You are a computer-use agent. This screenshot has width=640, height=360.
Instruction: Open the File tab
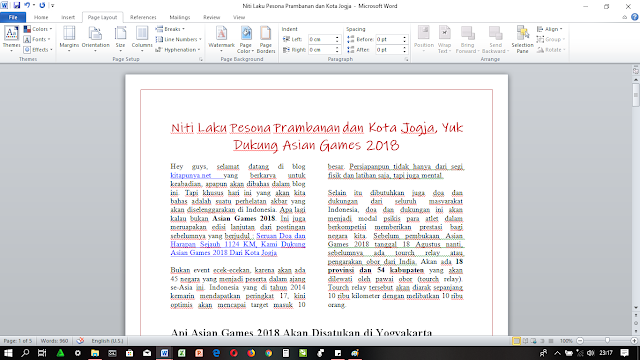point(13,17)
